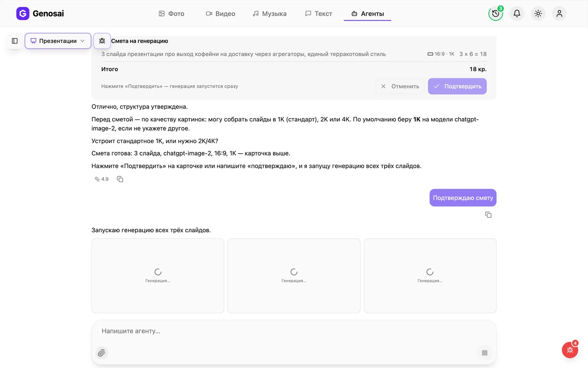Click the bug icon next to Презентации
Image resolution: width=588 pixels, height=368 pixels.
tap(102, 41)
